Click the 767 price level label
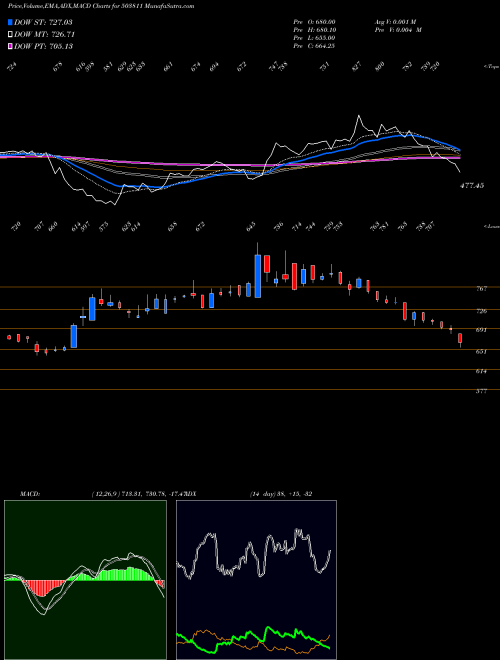This screenshot has height=660, width=500. [x=481, y=288]
